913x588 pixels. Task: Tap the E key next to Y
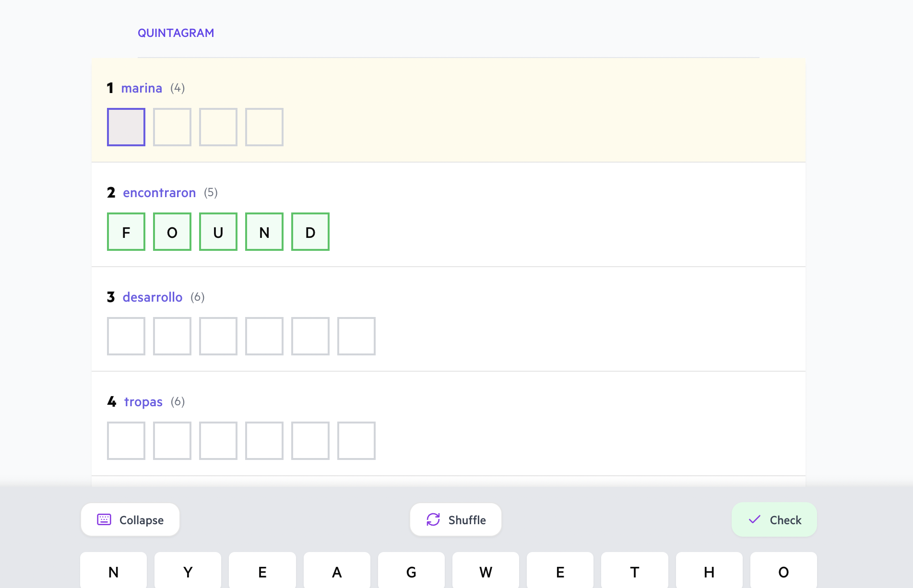262,571
